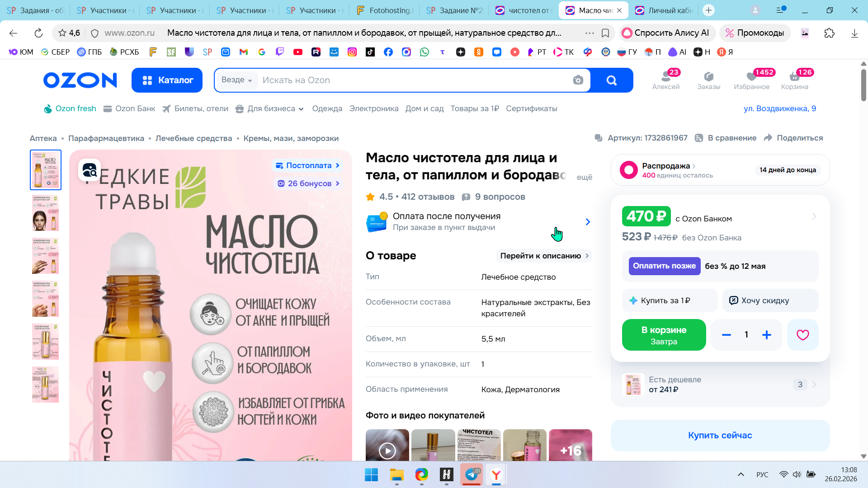The height and width of the screenshot is (488, 868).
Task: Click similar image search icon on photo
Action: (x=90, y=170)
